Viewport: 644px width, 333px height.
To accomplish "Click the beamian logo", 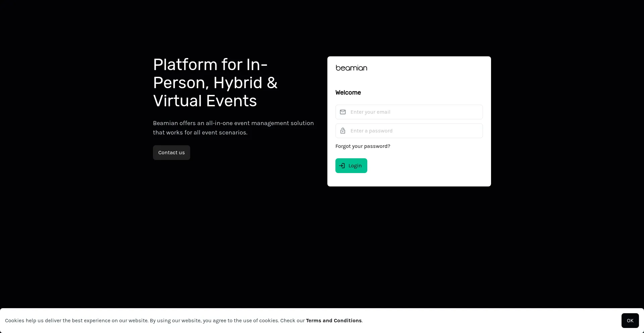I will [x=351, y=68].
